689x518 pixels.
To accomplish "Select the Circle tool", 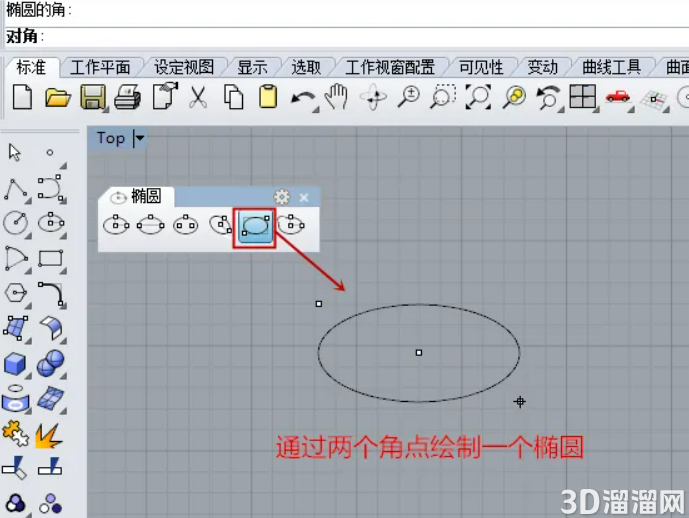I will coord(16,222).
